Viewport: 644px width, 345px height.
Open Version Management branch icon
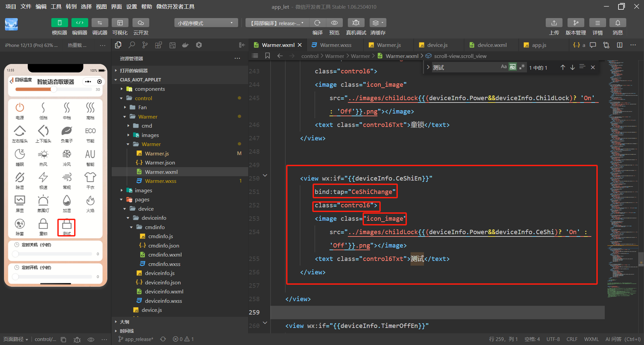(x=576, y=23)
